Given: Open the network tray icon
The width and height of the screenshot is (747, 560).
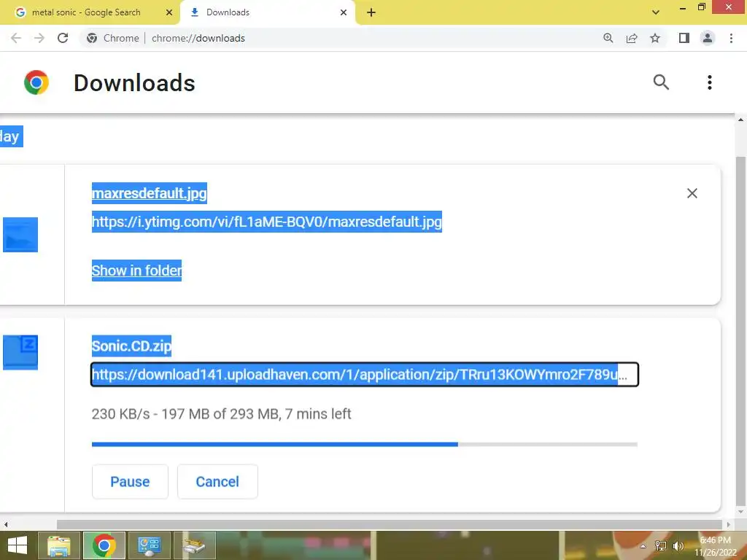Looking at the screenshot, I should coord(660,546).
